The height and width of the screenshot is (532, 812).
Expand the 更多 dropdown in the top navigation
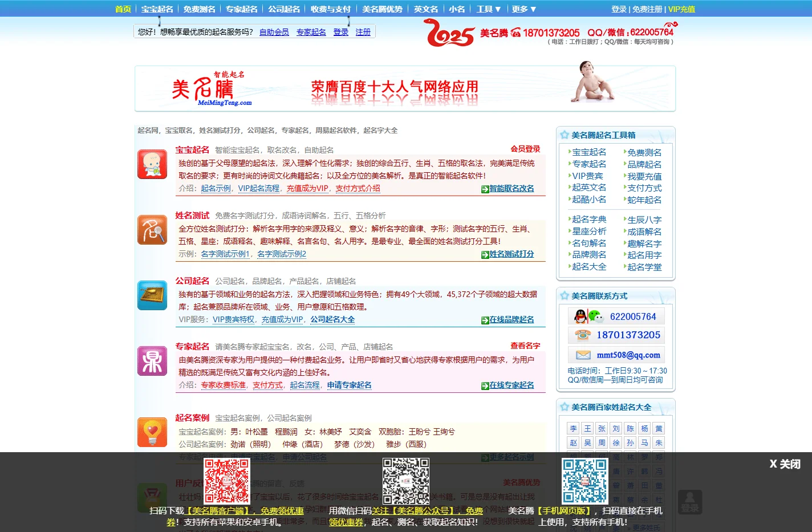[524, 9]
